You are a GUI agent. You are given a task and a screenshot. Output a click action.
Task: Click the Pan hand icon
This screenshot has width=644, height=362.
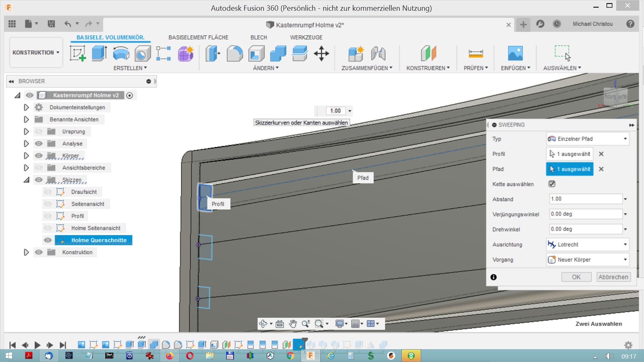point(293,324)
